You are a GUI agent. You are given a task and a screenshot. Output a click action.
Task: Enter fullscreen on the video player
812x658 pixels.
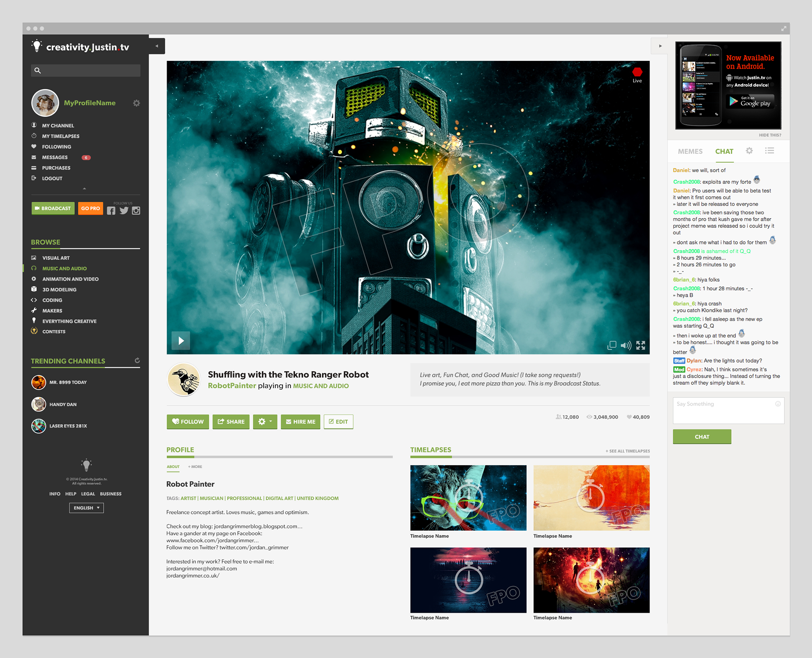click(641, 345)
